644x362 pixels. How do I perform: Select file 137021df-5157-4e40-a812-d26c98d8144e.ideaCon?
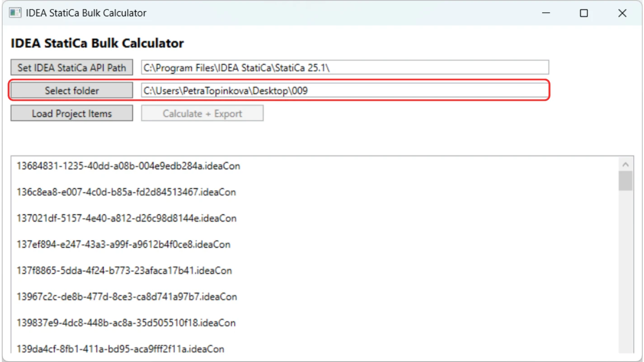point(127,218)
